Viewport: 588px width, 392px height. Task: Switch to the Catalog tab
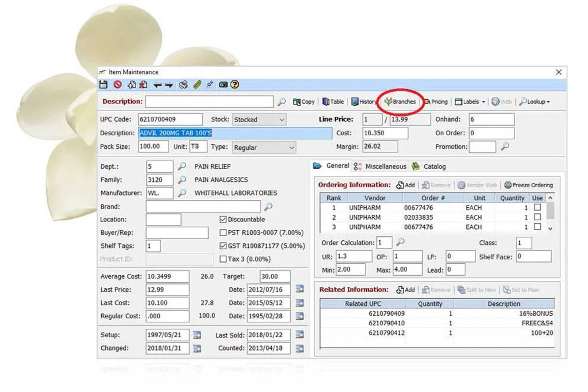click(429, 166)
